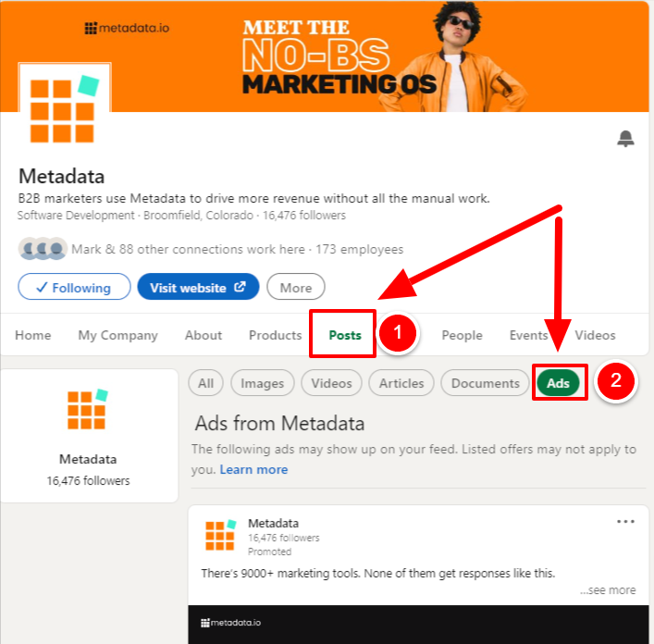Click the Visit website button
654x644 pixels.
198,287
